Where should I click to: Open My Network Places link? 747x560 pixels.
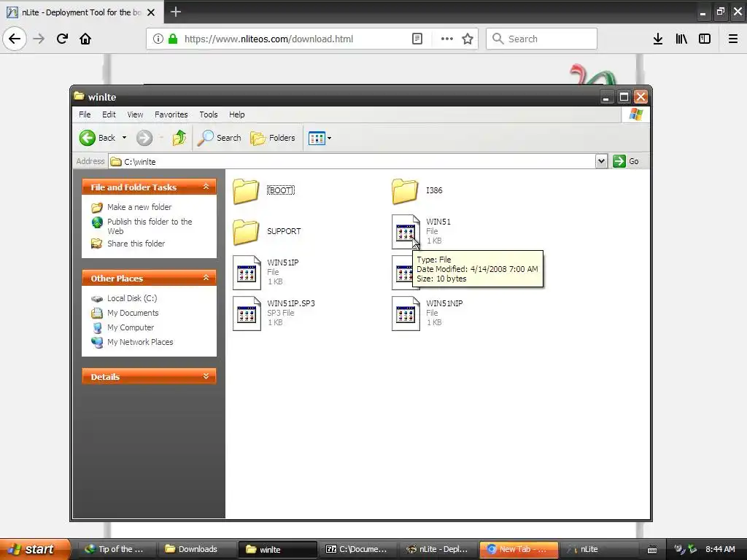[x=140, y=343]
